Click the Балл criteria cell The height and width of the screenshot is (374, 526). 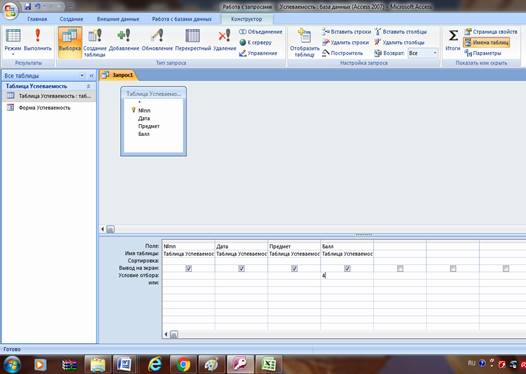(347, 275)
